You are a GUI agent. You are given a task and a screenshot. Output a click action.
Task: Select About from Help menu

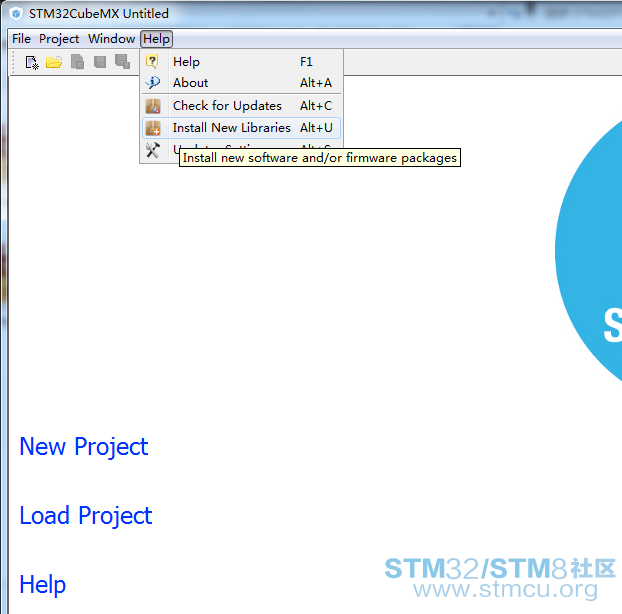[241, 83]
